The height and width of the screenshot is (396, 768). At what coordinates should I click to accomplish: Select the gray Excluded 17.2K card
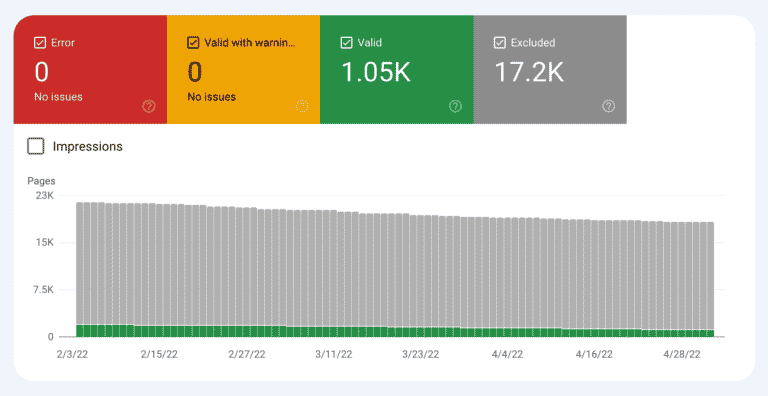[550, 69]
